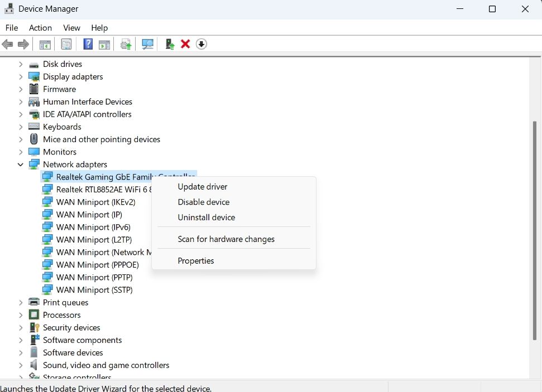Open device Properties via toolbar icon
This screenshot has height=392, width=542.
pyautogui.click(x=66, y=44)
